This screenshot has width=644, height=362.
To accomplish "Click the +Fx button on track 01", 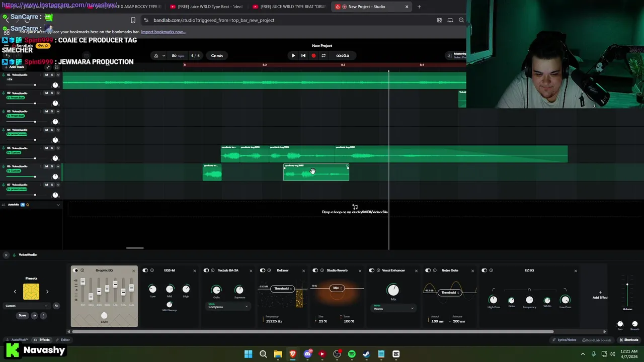I will tap(10, 79).
